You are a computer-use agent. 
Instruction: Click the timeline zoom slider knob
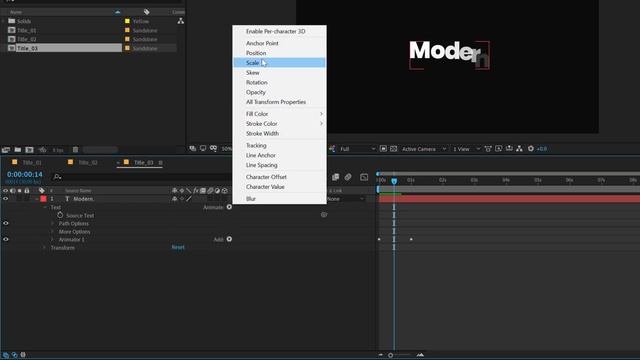391,355
